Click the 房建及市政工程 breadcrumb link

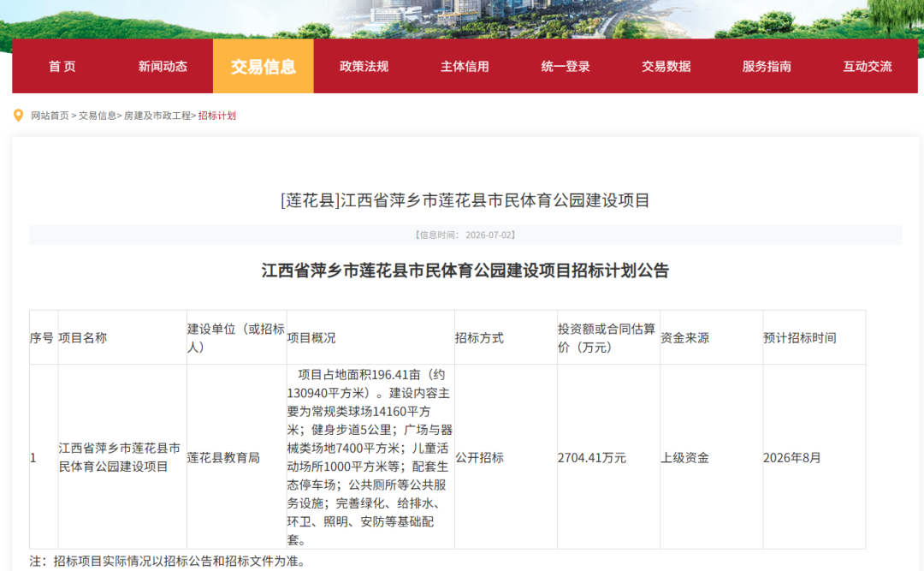[157, 116]
